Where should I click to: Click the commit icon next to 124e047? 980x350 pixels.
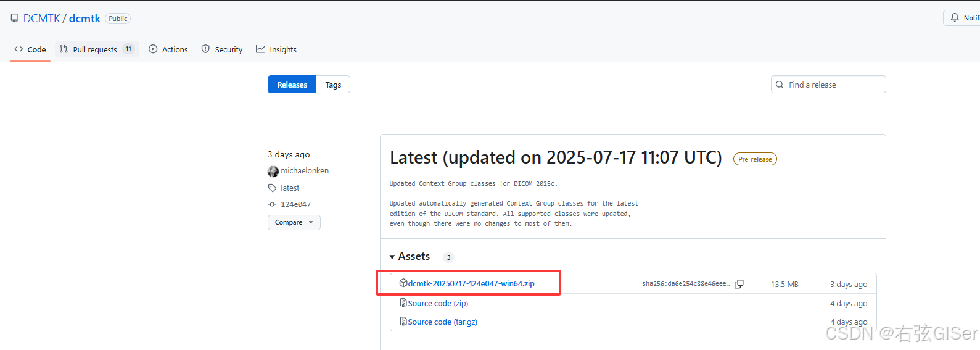(x=272, y=204)
